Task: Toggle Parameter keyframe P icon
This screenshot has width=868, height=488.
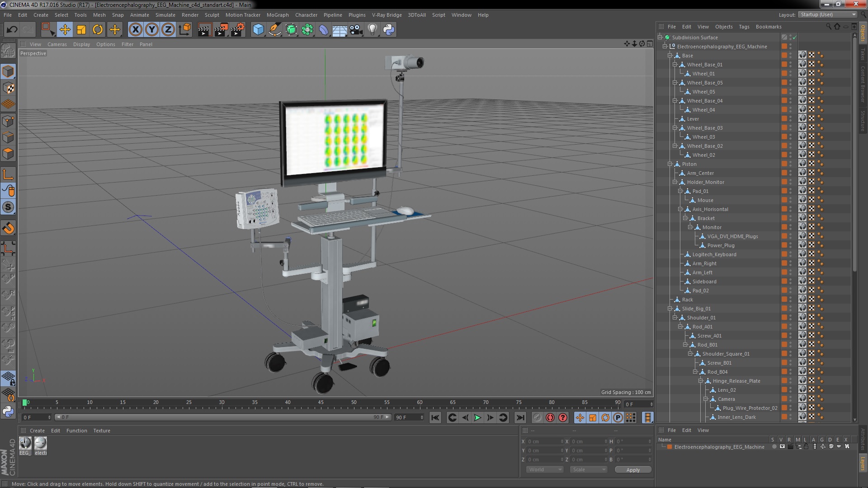Action: coord(618,418)
